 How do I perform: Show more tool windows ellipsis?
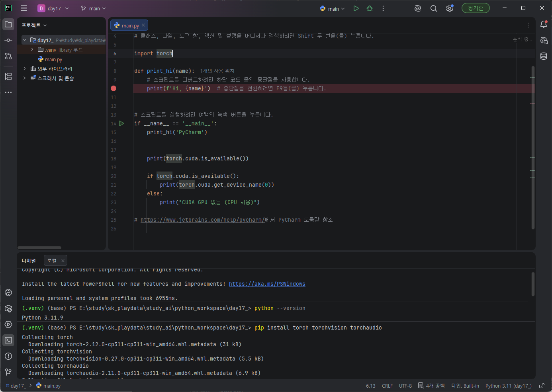tap(8, 92)
